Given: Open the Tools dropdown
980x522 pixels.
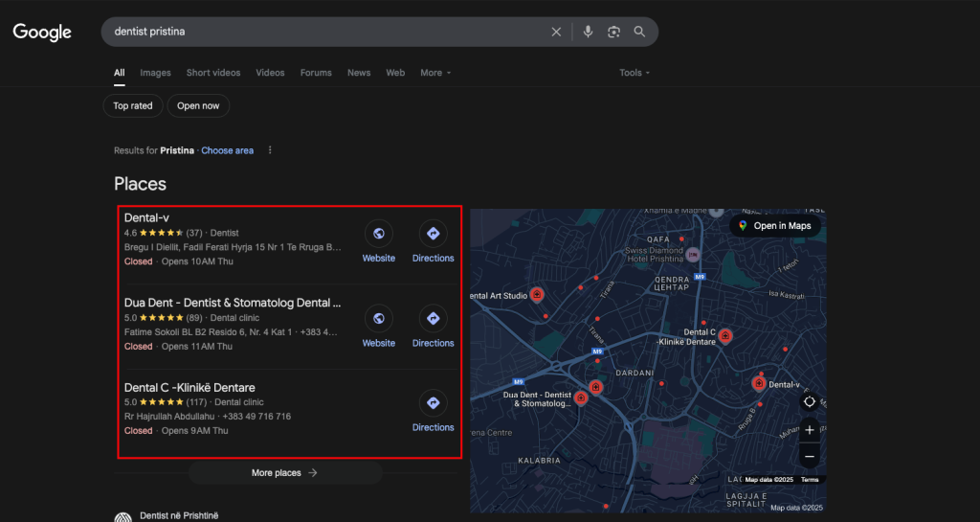Looking at the screenshot, I should 635,73.
